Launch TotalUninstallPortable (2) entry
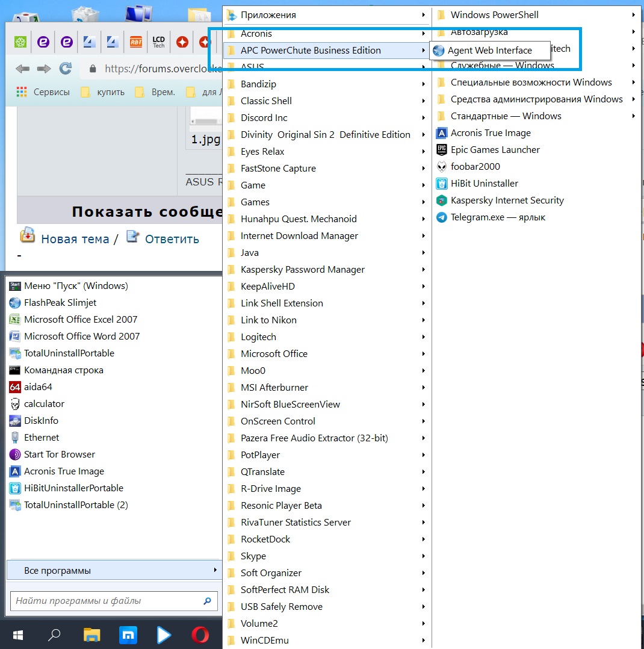This screenshot has width=644, height=649. coord(69,505)
